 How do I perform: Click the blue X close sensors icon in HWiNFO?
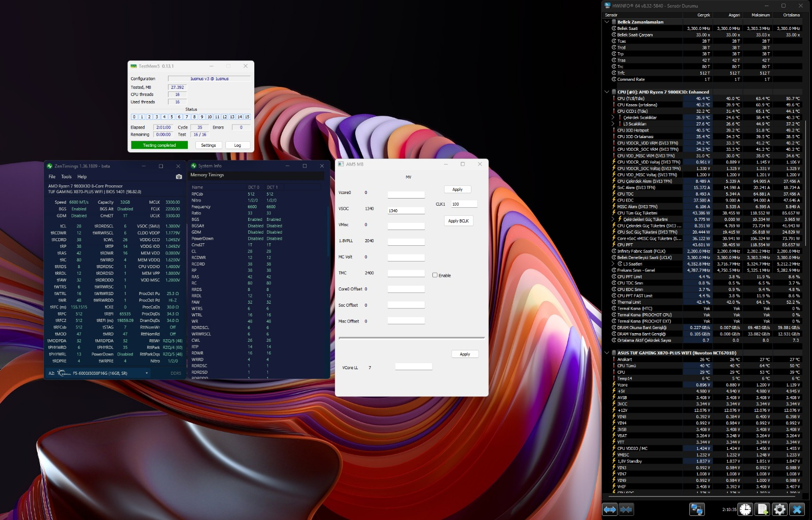(x=797, y=509)
